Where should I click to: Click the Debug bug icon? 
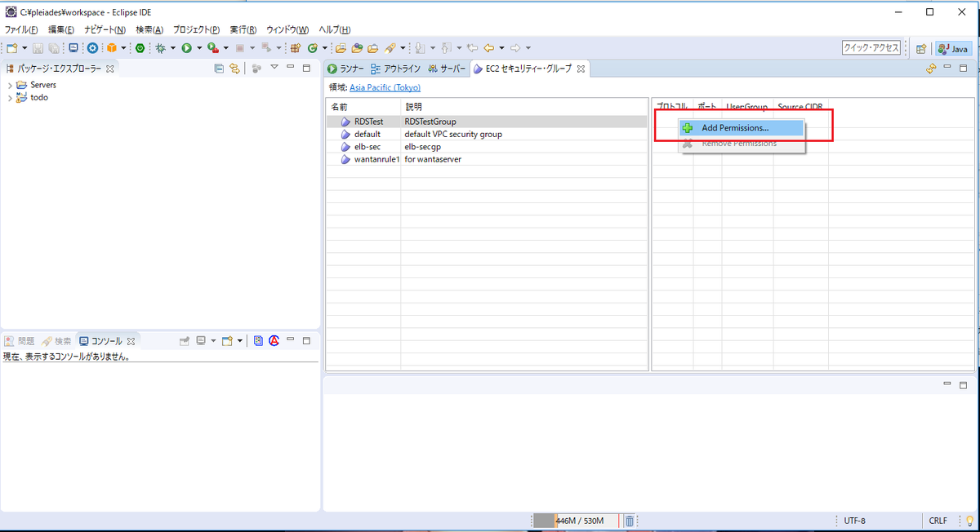coord(159,48)
